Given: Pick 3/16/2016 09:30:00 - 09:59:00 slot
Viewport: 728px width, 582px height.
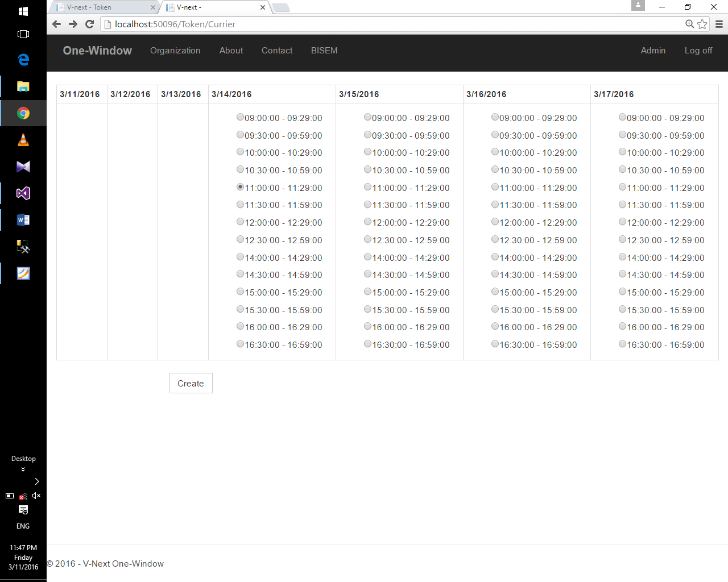Looking at the screenshot, I should click(495, 135).
